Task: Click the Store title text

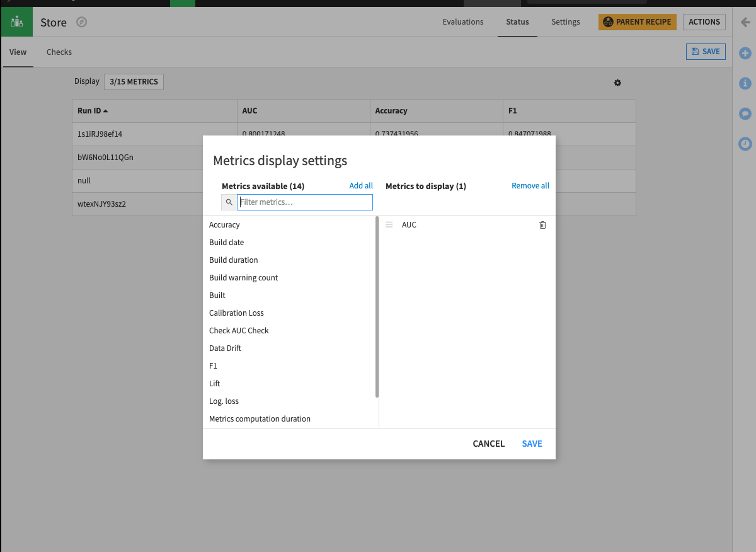Action: click(x=54, y=23)
